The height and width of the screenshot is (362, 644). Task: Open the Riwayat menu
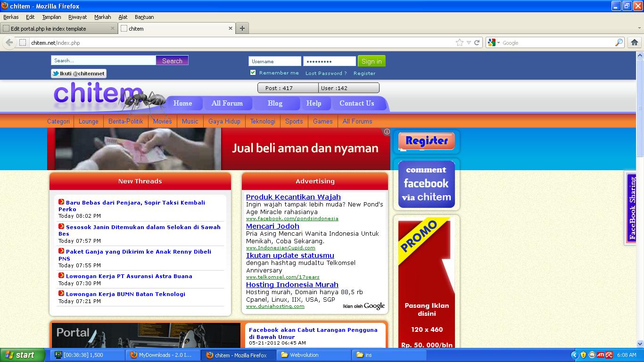[77, 17]
